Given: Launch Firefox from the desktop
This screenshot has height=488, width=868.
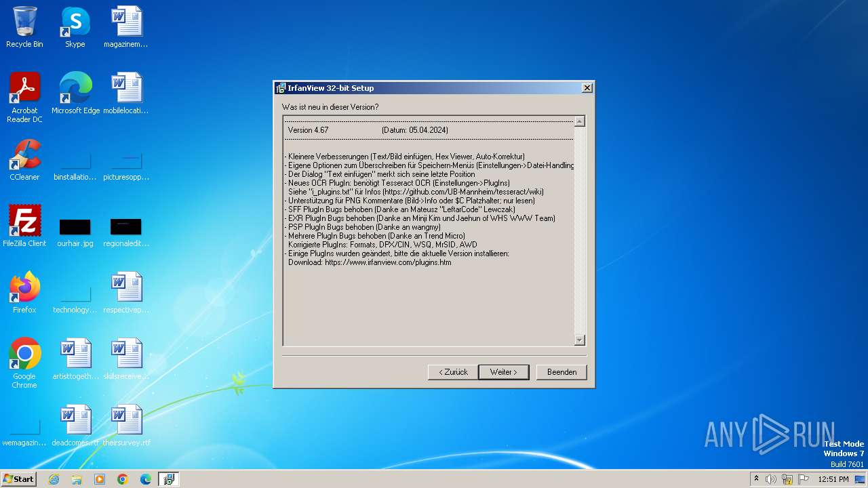Looking at the screenshot, I should pyautogui.click(x=24, y=292).
